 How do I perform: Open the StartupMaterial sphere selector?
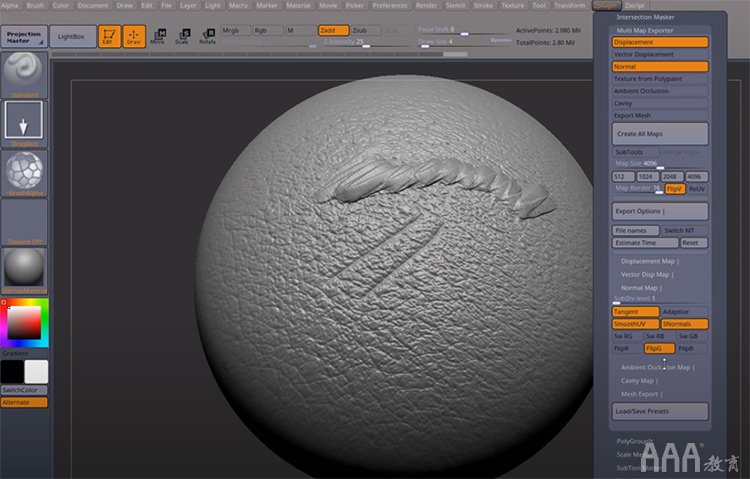(24, 270)
